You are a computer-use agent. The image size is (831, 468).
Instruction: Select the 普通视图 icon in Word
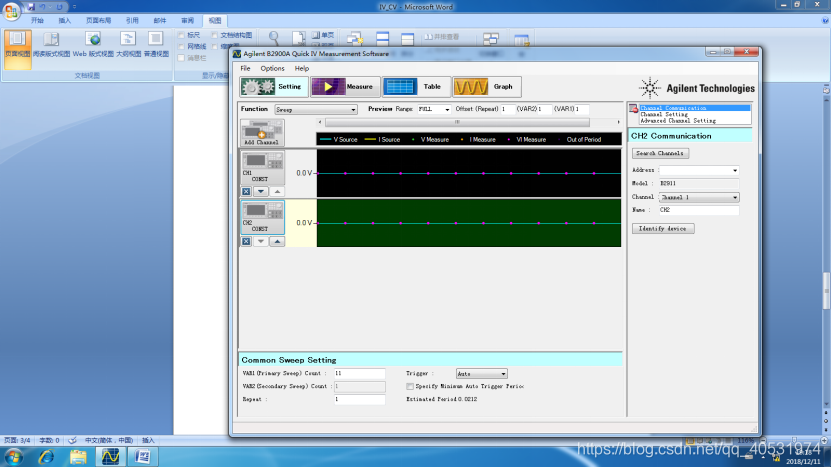pos(156,45)
